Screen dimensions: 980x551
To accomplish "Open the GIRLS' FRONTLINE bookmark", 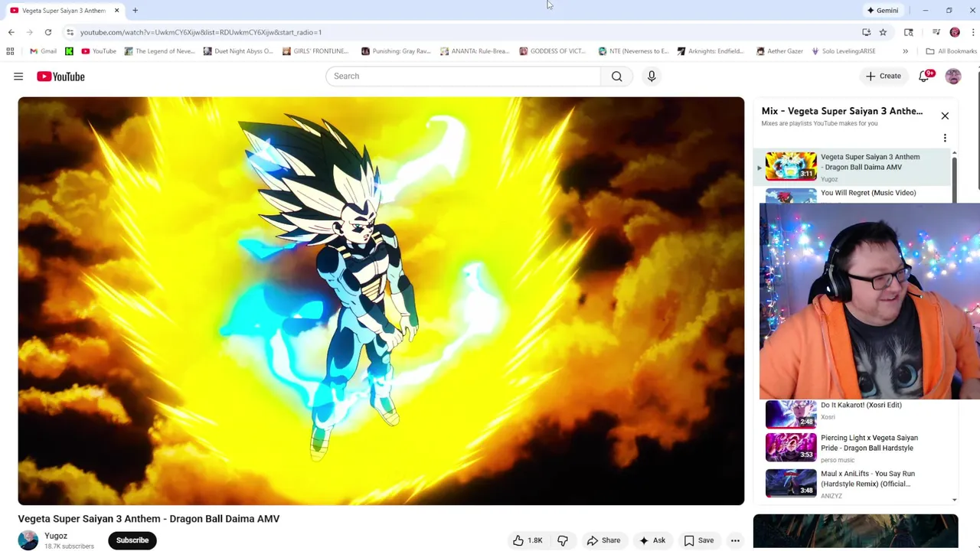I will coord(315,51).
